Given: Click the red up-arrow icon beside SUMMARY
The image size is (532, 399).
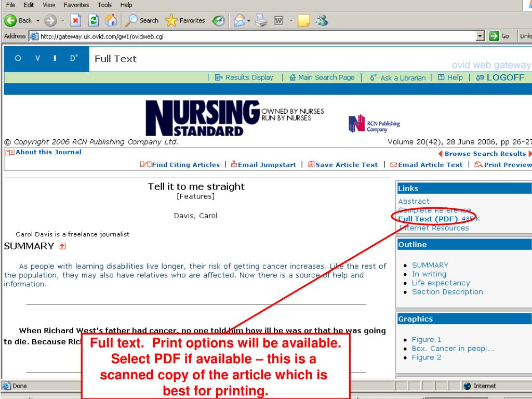Looking at the screenshot, I should 62,246.
